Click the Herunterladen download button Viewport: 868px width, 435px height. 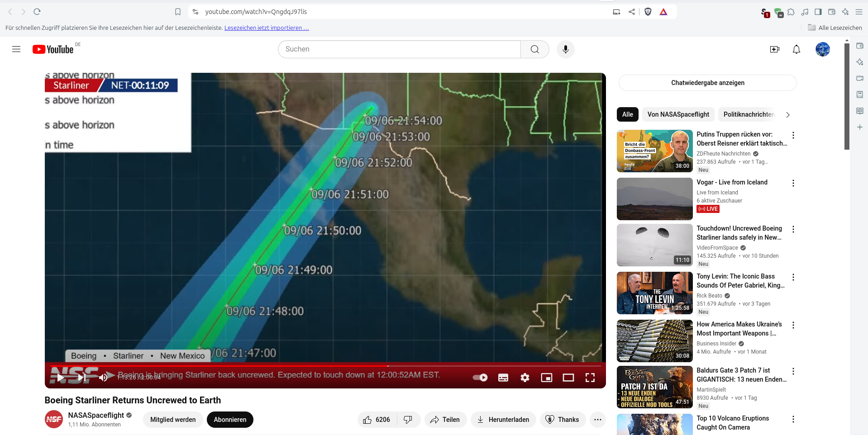503,420
